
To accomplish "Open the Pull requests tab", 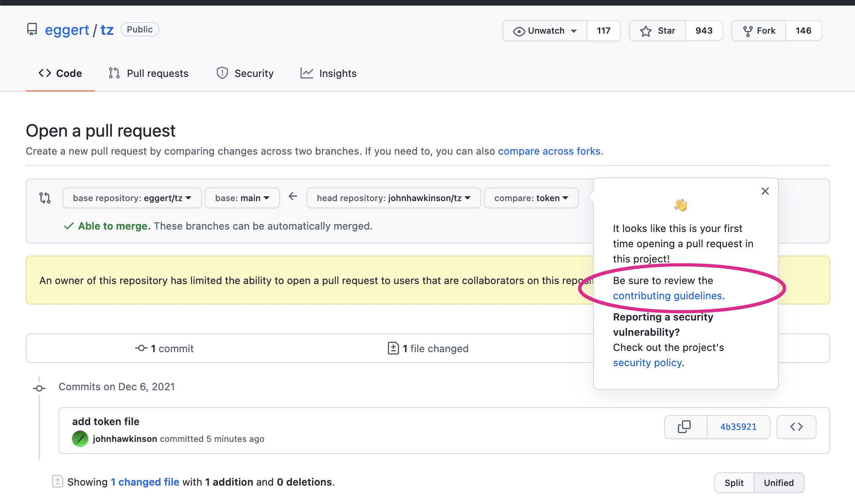I will point(148,73).
